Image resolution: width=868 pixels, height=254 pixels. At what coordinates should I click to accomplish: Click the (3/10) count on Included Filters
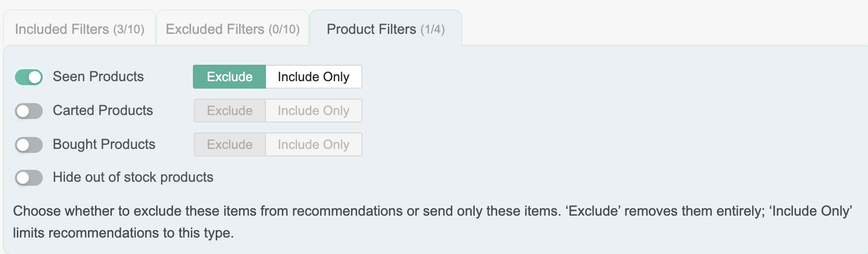129,29
